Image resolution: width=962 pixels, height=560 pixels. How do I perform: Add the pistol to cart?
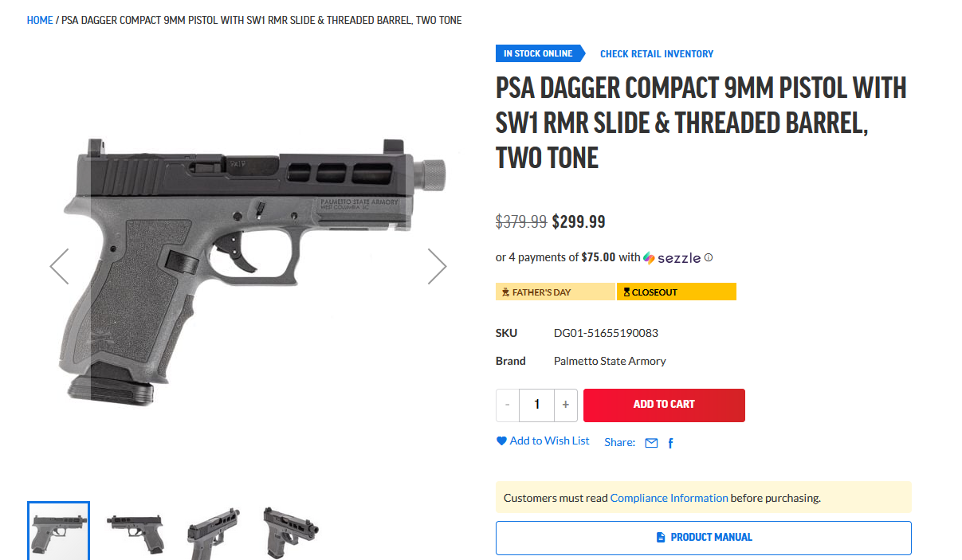coord(664,405)
